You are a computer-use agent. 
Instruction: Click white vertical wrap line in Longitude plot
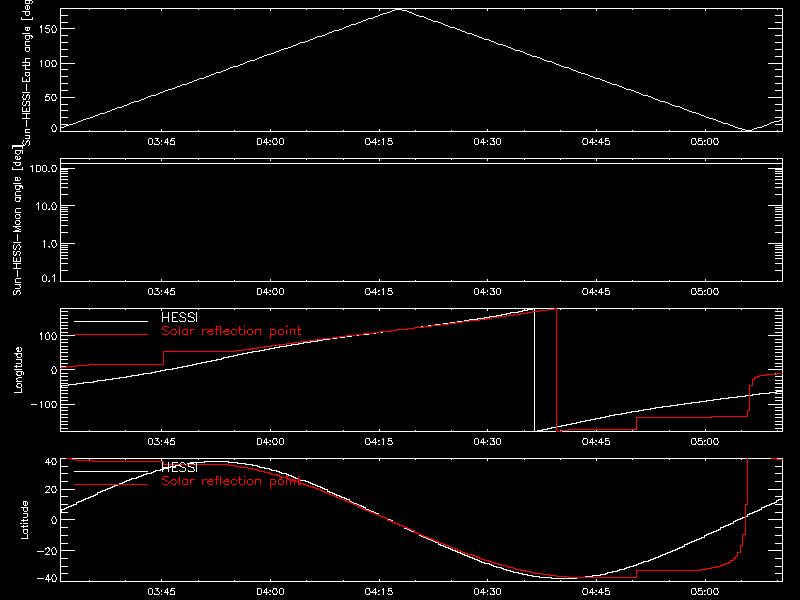(534, 370)
